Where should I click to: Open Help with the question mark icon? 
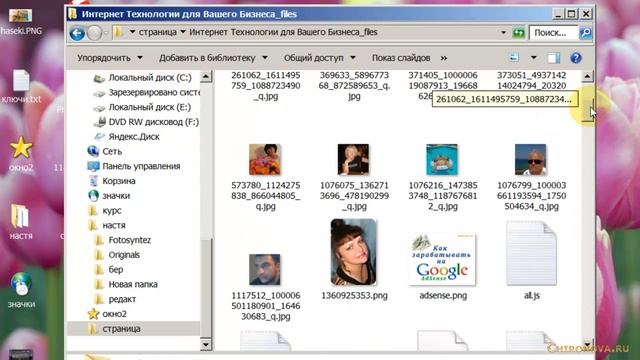[576, 58]
